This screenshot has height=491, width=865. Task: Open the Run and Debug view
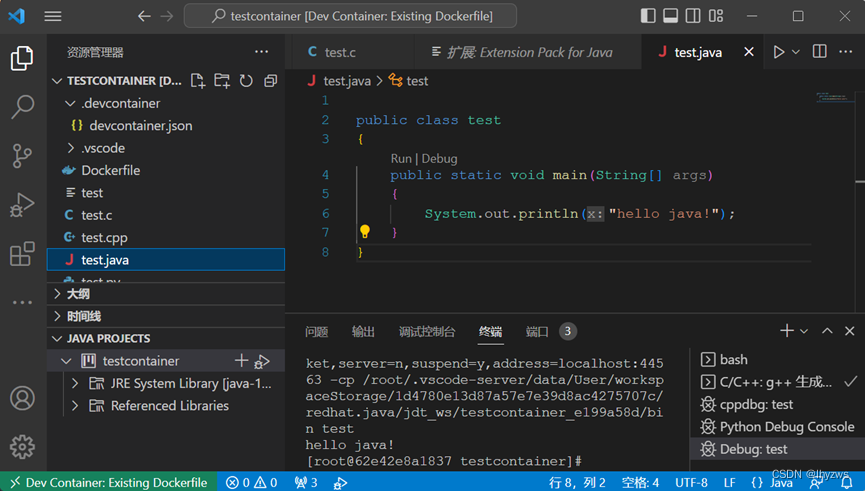pyautogui.click(x=22, y=205)
